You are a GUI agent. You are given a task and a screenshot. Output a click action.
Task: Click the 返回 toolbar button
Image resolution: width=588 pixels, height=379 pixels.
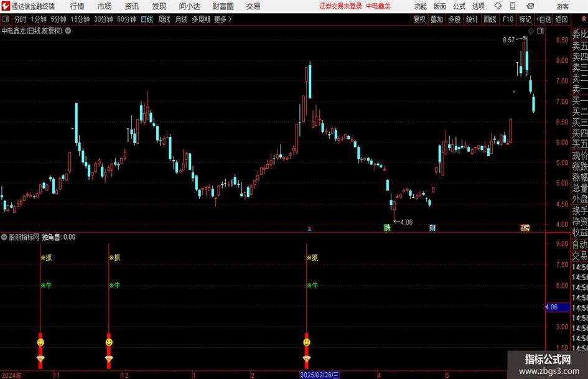pyautogui.click(x=561, y=19)
